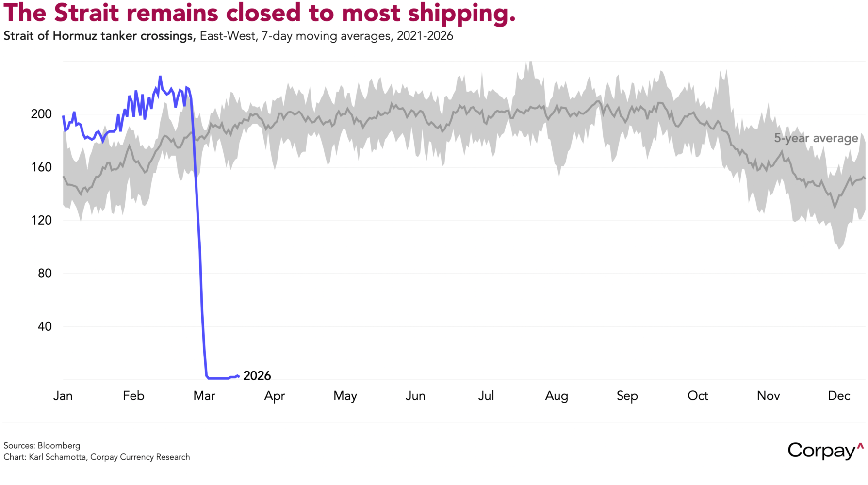Click the '5-year average' series label

click(816, 138)
